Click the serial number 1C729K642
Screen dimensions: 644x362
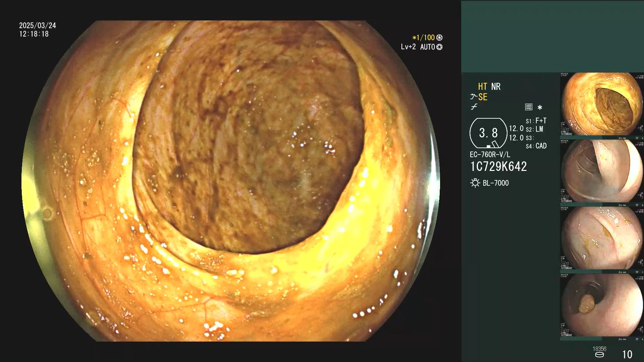pyautogui.click(x=498, y=167)
